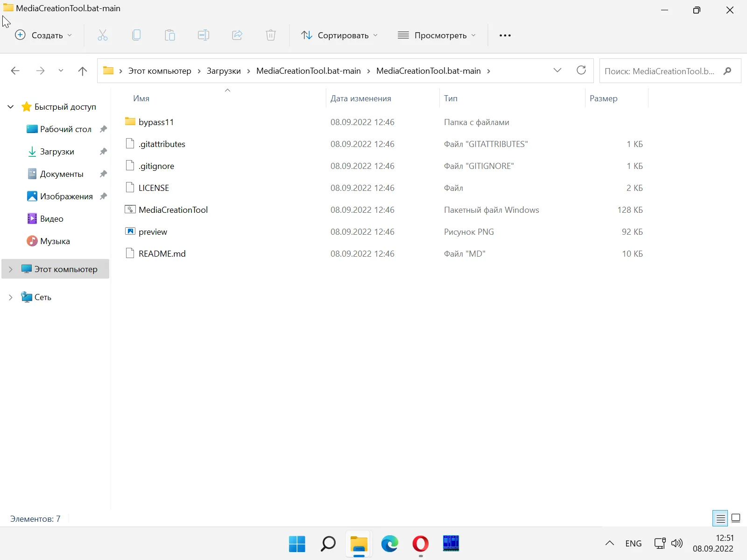The height and width of the screenshot is (560, 747).
Task: Switch to details view layout toggle
Action: (x=720, y=518)
